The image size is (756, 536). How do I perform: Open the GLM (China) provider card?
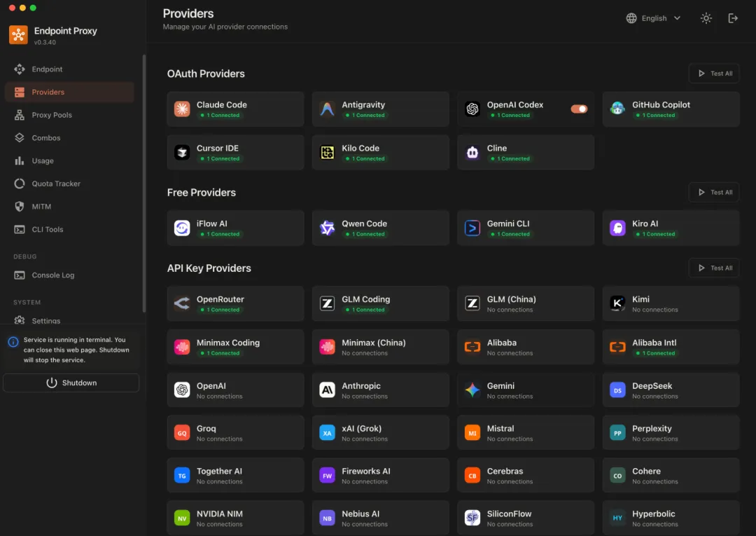pyautogui.click(x=526, y=303)
